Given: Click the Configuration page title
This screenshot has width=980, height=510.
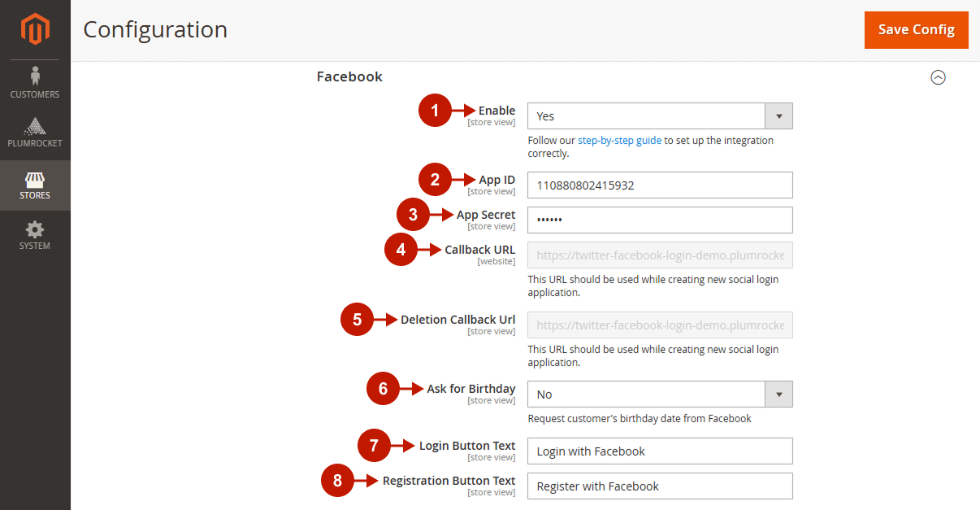Looking at the screenshot, I should (x=155, y=29).
